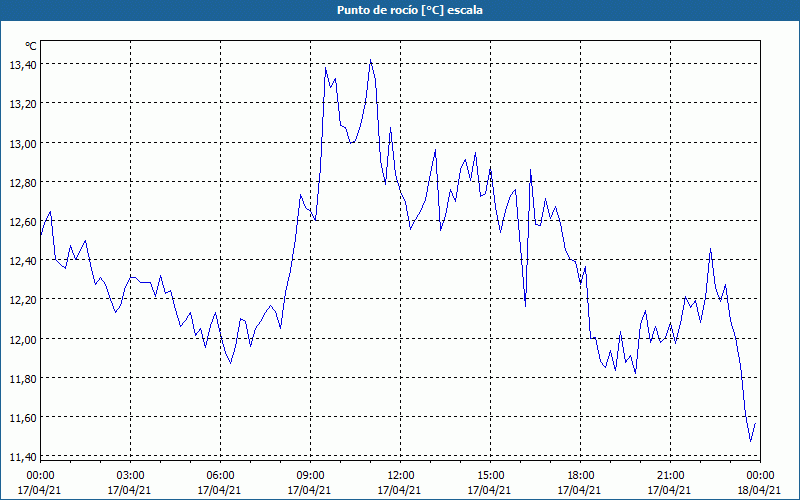Select the 11,60 y-axis value
This screenshot has width=800, height=500.
coord(22,417)
